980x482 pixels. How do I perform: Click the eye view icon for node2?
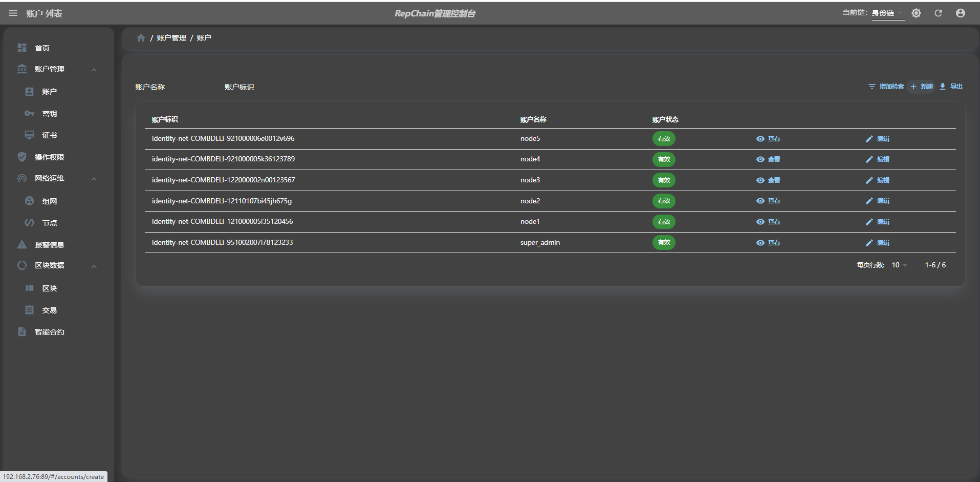[x=760, y=201]
